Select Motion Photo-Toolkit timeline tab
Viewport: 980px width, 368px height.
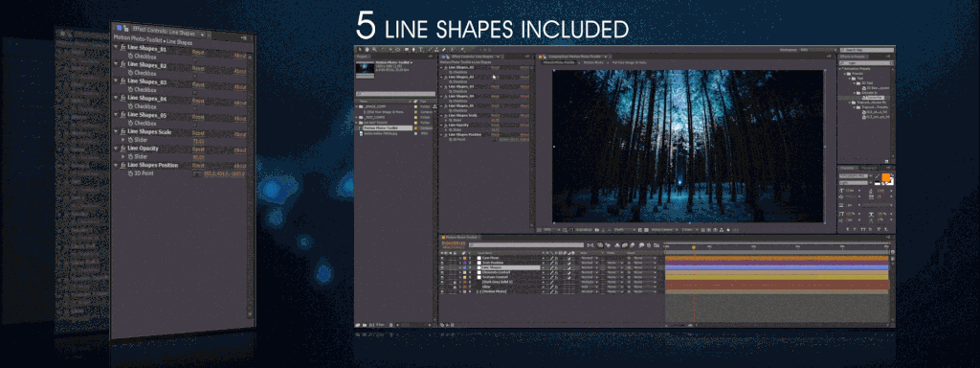pos(461,238)
